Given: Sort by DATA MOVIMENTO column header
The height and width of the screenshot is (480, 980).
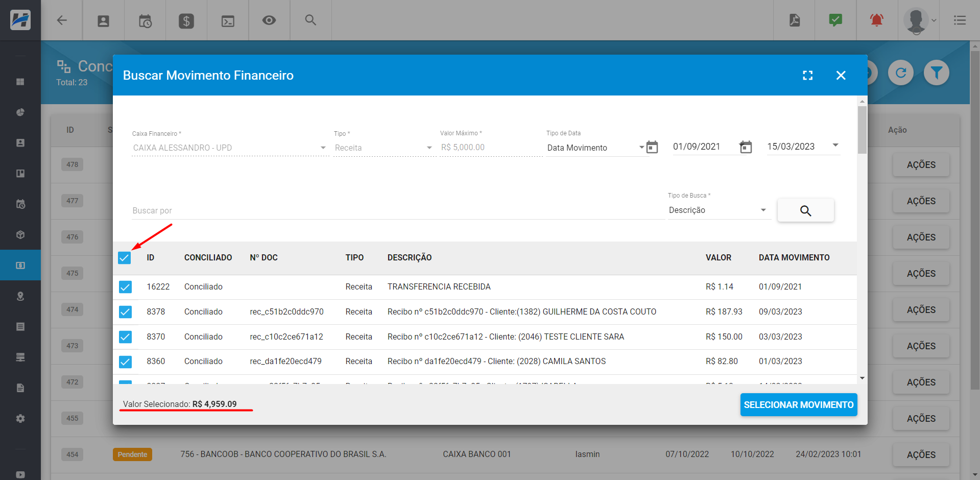Looking at the screenshot, I should 794,258.
